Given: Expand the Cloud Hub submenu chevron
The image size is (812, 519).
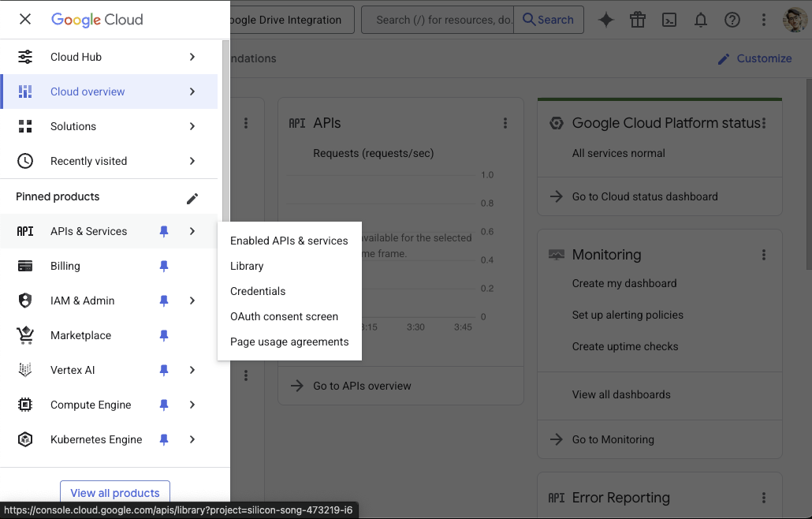Looking at the screenshot, I should (x=192, y=57).
